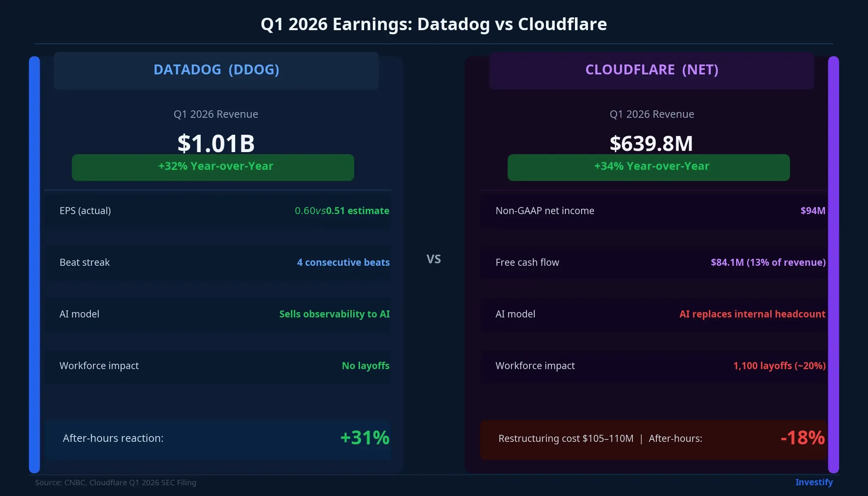Screen dimensions: 868x496
Task: Click Cloudflare's 'Workforce impact' label
Action: tap(535, 366)
